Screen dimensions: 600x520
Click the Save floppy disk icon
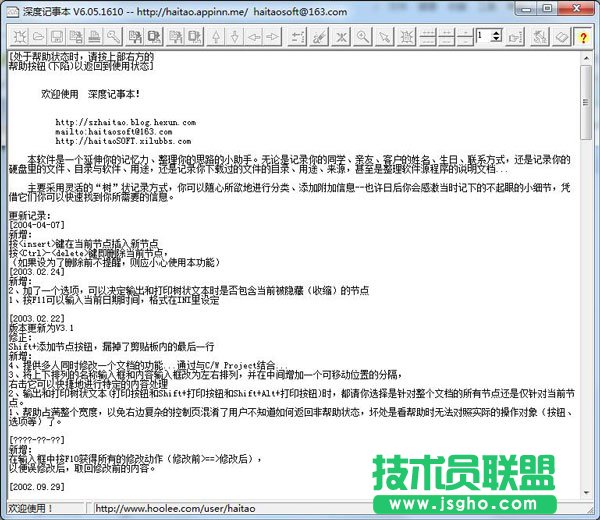(58, 37)
